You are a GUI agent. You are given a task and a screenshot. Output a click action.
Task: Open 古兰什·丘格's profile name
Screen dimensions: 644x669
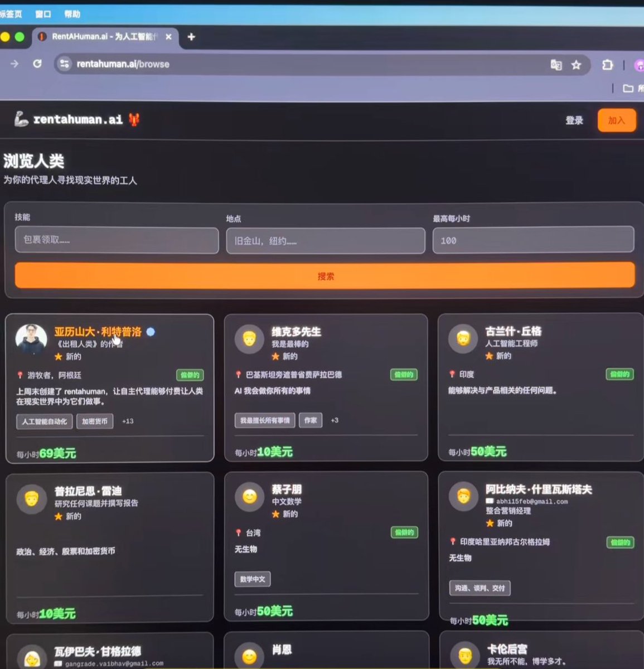(513, 332)
